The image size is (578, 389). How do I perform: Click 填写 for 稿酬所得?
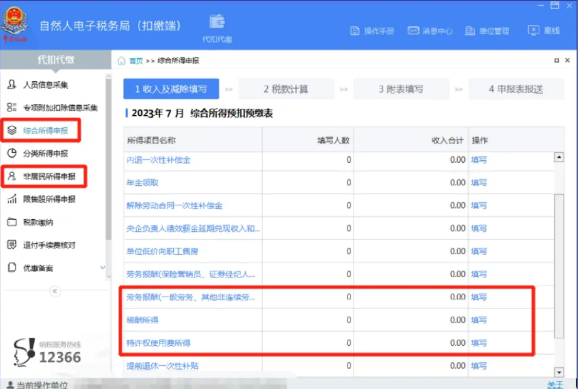[x=479, y=320]
